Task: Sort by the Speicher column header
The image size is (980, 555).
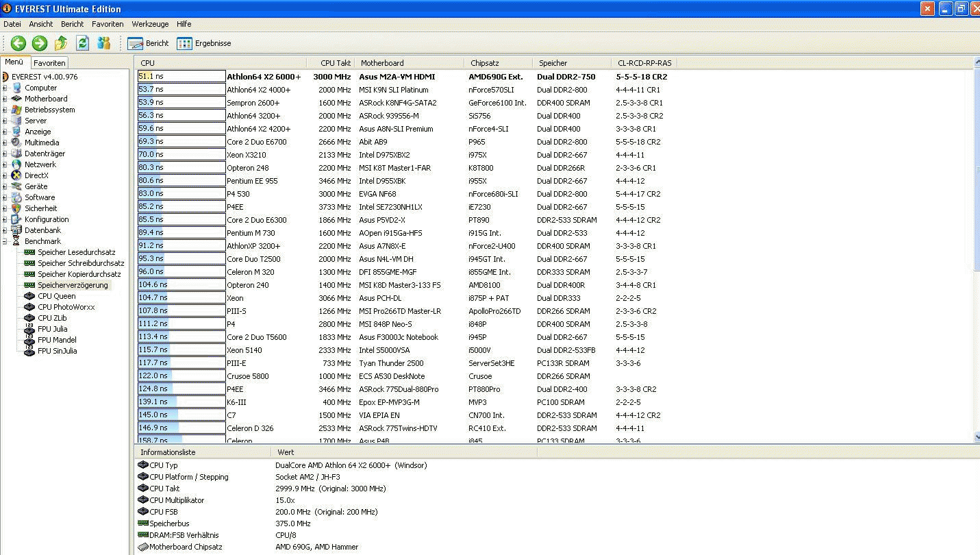Action: pyautogui.click(x=572, y=63)
